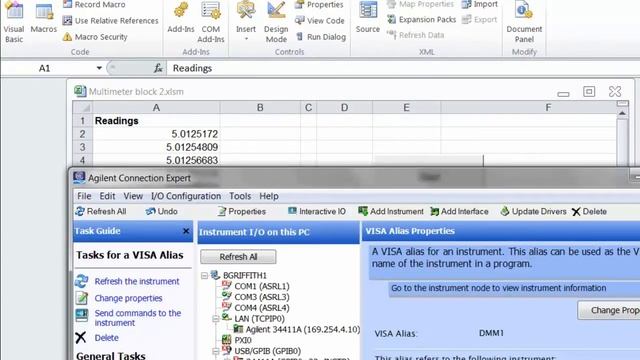This screenshot has height=360, width=640.
Task: Click Undo in Connection Expert toolbar
Action: [x=162, y=211]
